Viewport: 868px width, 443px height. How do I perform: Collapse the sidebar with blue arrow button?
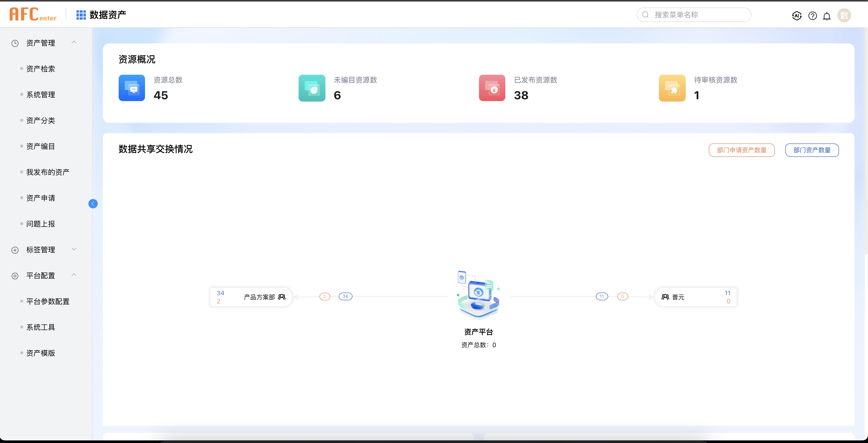click(93, 203)
